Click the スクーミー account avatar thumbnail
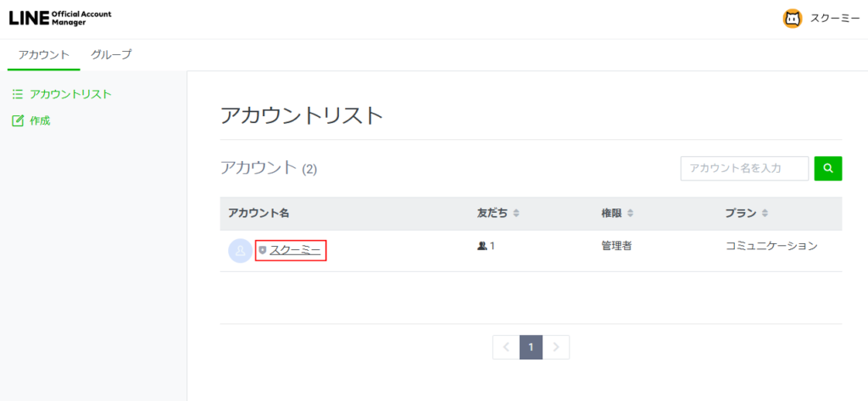 point(240,251)
